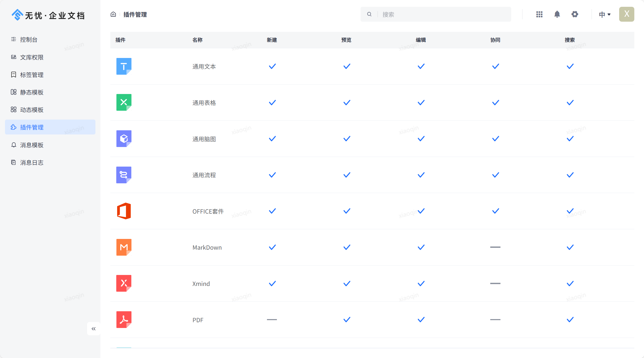Click the MarkDown plugin icon
This screenshot has height=358, width=644.
coord(124,247)
